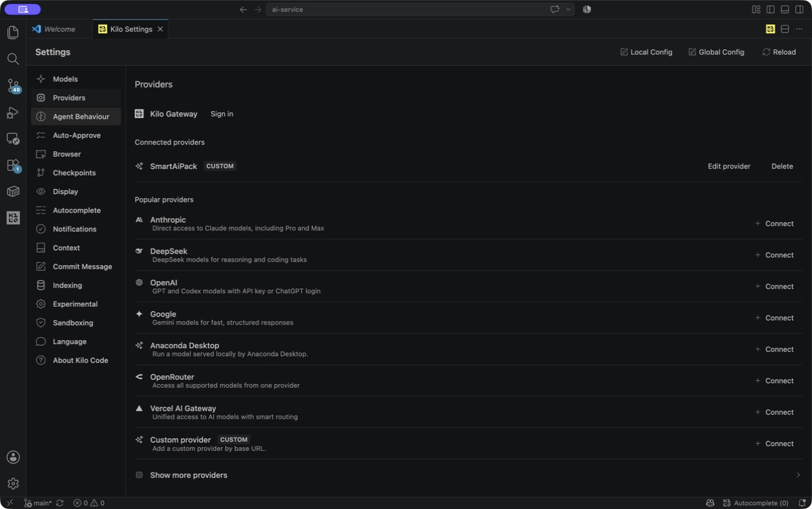Click the Kilo icon in editor title bar

pyautogui.click(x=770, y=29)
